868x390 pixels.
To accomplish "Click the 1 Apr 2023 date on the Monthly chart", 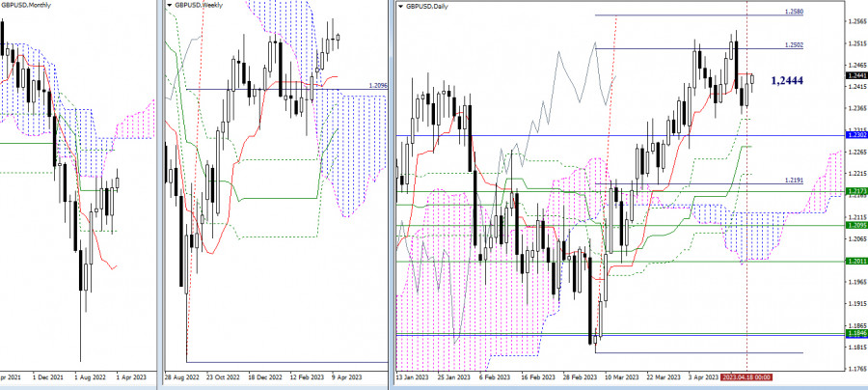I will (x=130, y=376).
